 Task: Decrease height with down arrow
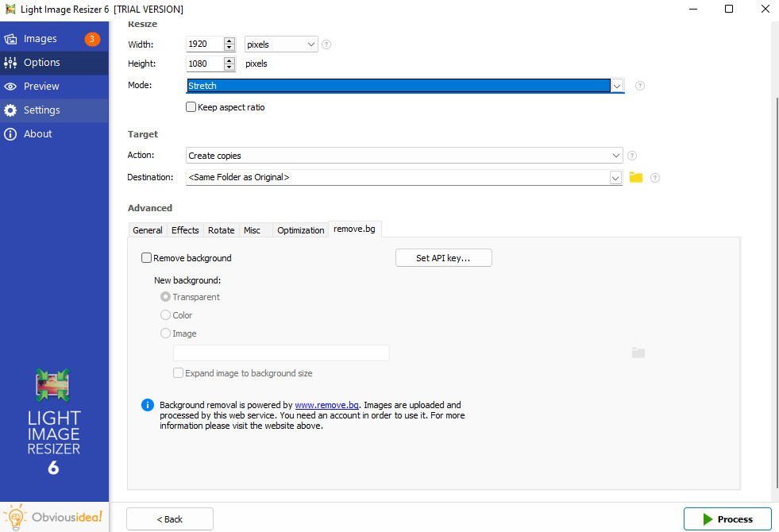[x=229, y=67]
